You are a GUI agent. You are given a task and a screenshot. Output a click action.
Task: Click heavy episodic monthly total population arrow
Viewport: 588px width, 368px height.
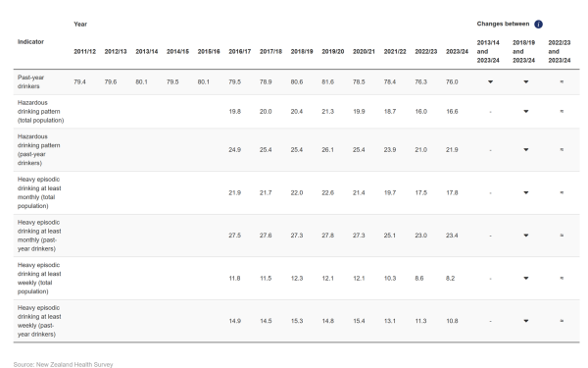click(525, 192)
